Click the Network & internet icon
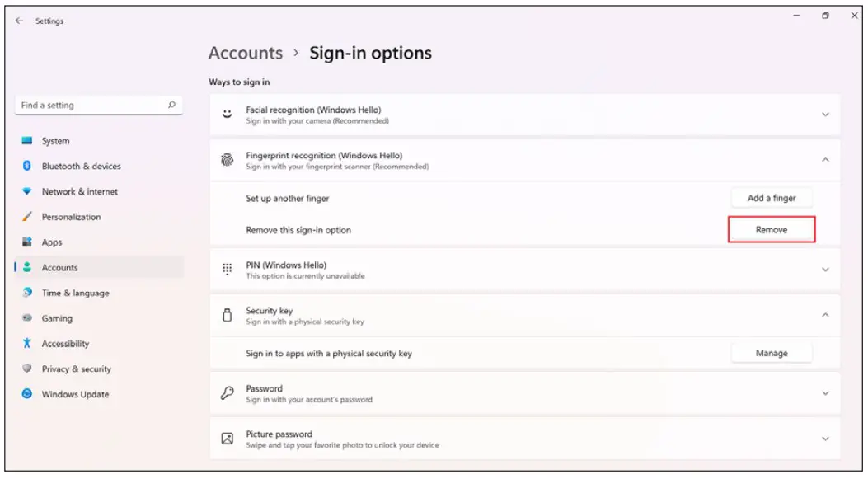868x479 pixels. coord(27,191)
